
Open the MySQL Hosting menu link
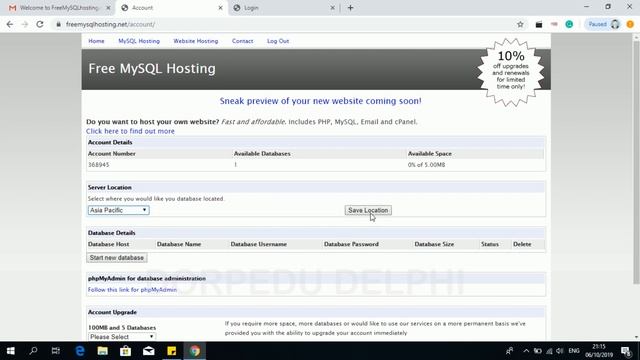[x=139, y=41]
